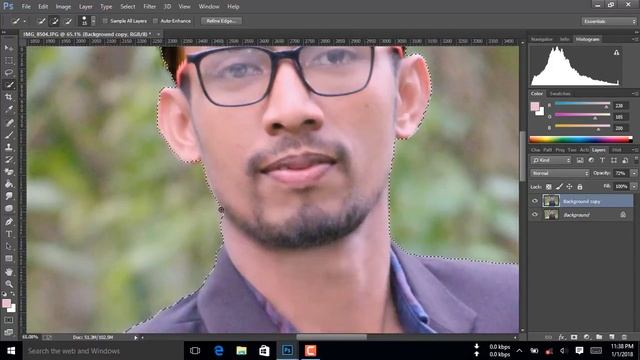Open the tool preset picker dropdown
Image resolution: width=640 pixels, height=360 pixels.
pyautogui.click(x=24, y=21)
